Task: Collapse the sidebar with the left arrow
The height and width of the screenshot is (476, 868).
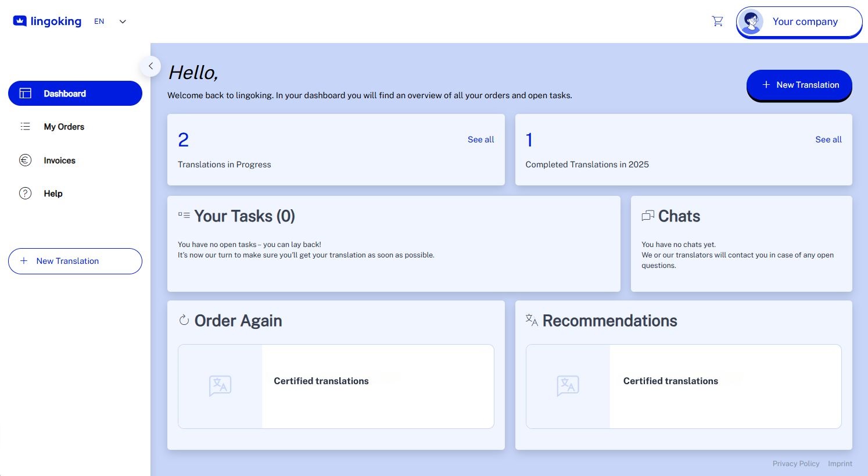Action: (x=150, y=66)
